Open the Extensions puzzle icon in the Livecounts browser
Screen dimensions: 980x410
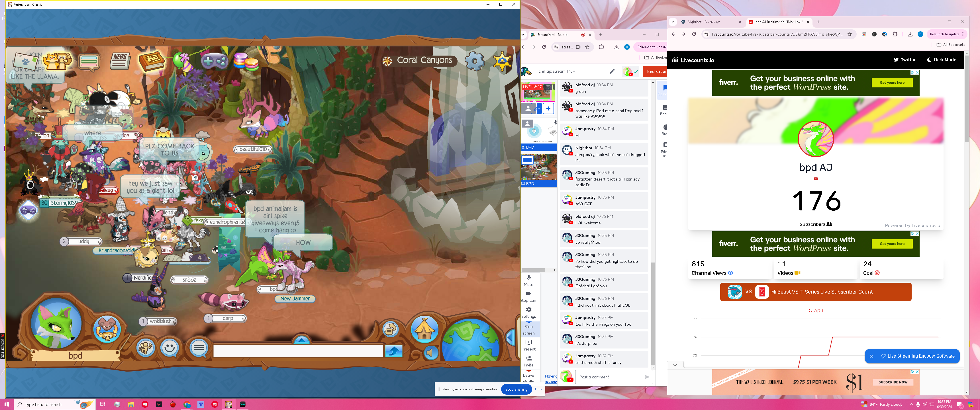click(x=895, y=34)
